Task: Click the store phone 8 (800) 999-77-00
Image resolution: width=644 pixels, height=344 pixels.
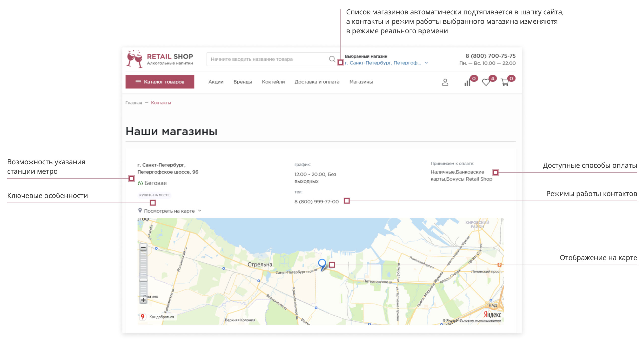Action: (316, 202)
